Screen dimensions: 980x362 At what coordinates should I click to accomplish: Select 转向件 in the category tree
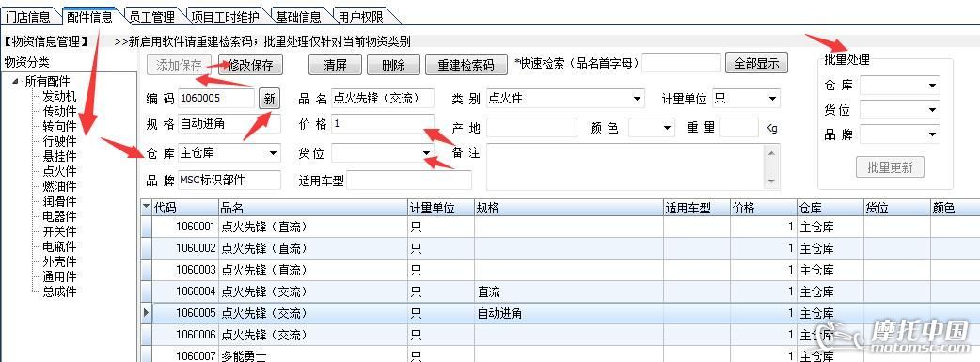pos(59,126)
